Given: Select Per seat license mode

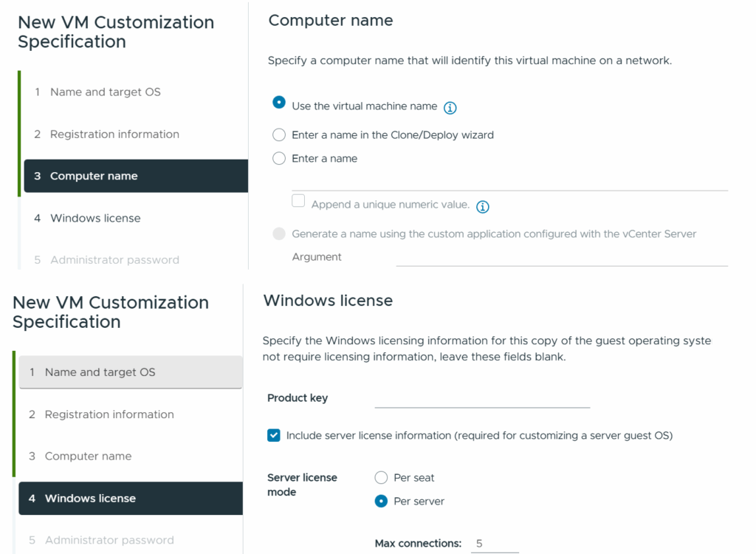Looking at the screenshot, I should [381, 478].
